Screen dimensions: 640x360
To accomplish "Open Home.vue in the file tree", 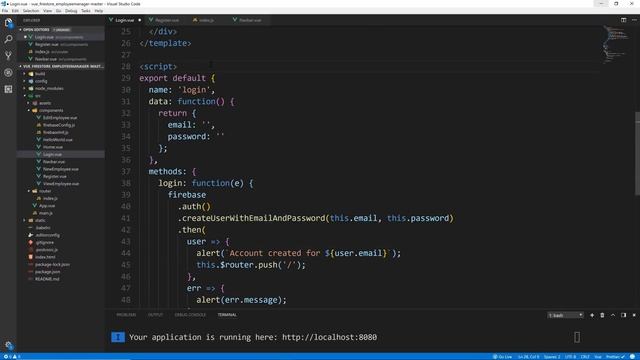I will coord(53,147).
